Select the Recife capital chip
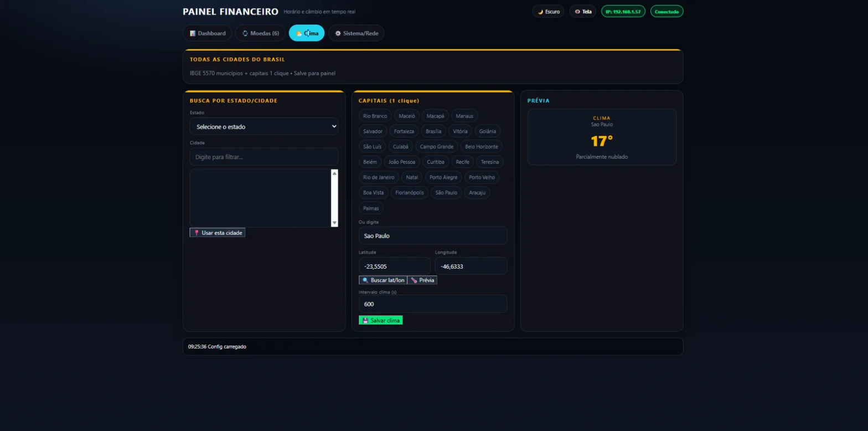The height and width of the screenshot is (431, 868). 462,162
